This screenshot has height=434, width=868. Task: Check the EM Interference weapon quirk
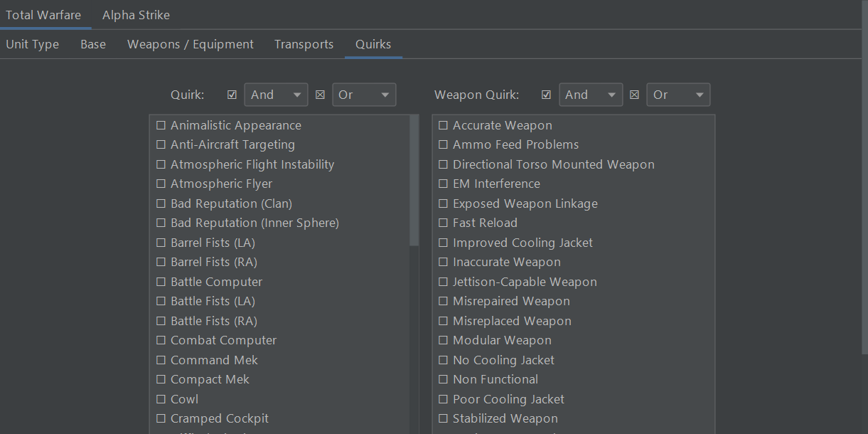pyautogui.click(x=443, y=184)
